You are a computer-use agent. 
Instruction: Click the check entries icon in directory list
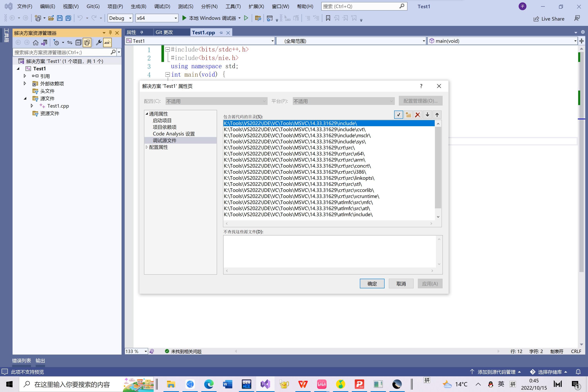click(398, 115)
